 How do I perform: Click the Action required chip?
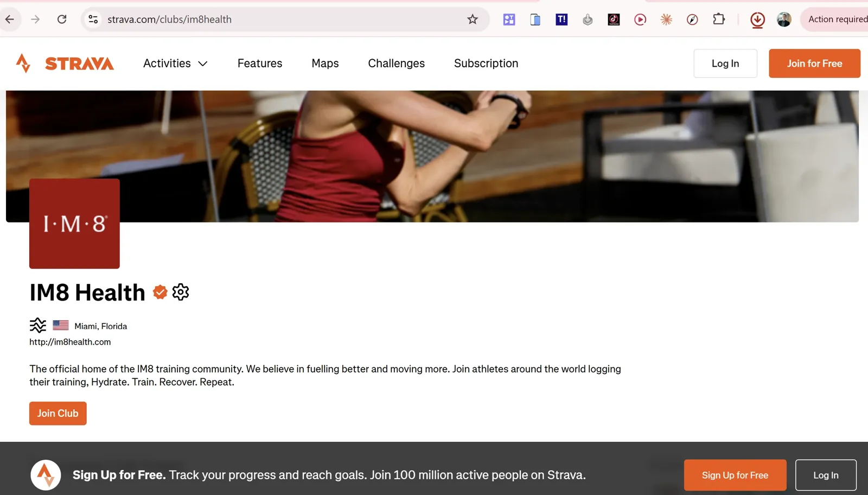(x=835, y=20)
